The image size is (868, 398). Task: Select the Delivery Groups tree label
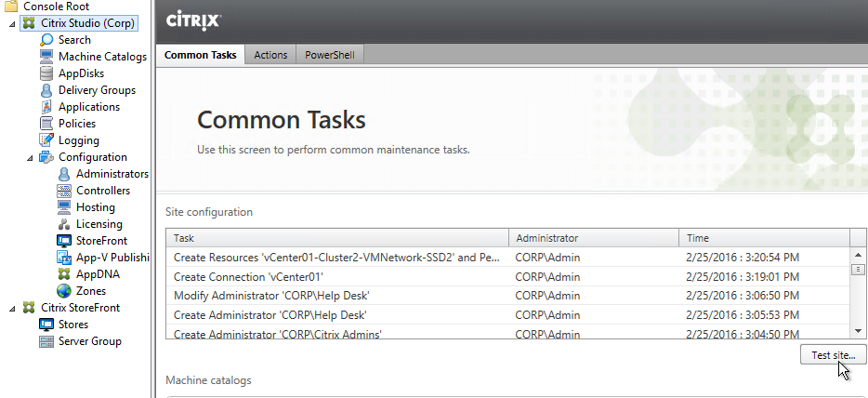pyautogui.click(x=97, y=90)
